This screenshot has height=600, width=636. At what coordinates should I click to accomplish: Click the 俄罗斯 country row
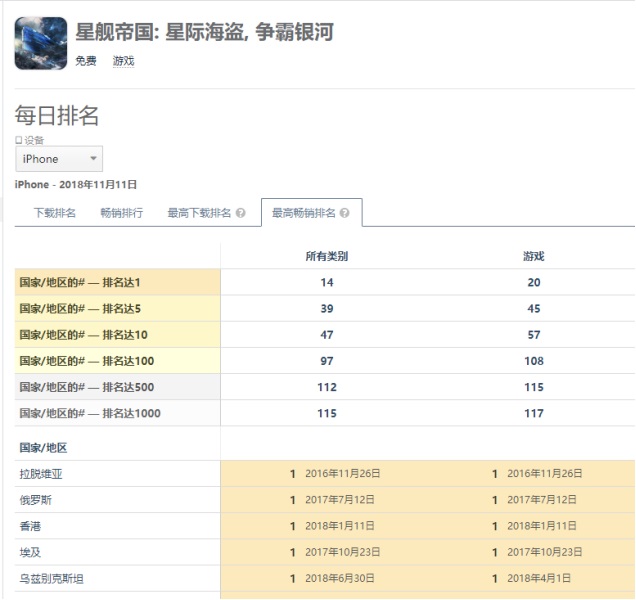[x=40, y=499]
